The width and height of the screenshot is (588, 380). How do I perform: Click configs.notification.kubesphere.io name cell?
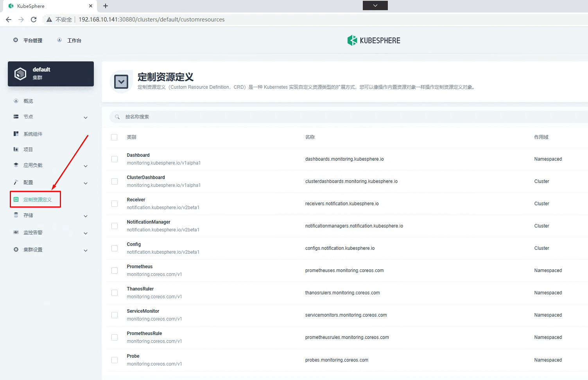point(340,248)
